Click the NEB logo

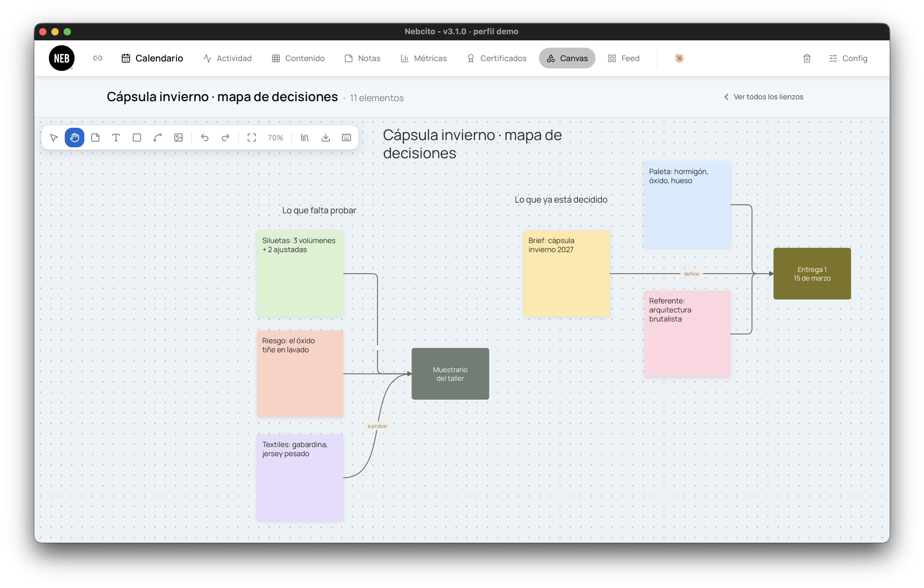pos(61,58)
